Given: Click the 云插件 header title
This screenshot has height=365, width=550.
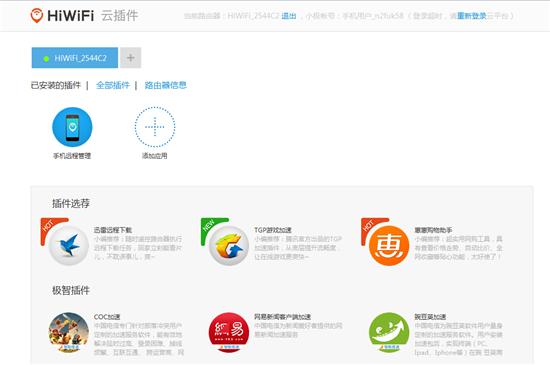Looking at the screenshot, I should click(120, 16).
